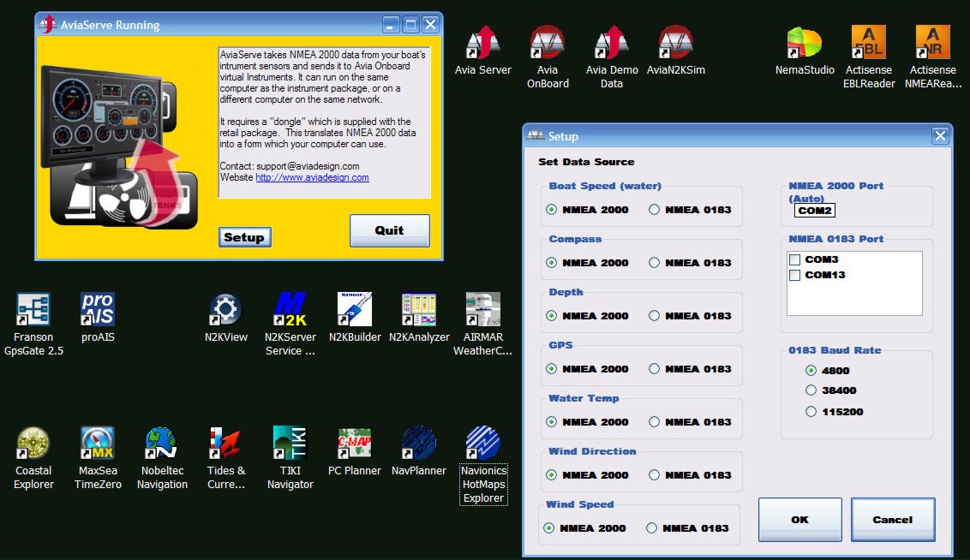The image size is (970, 560).
Task: Launch the Actisense EBLReader icon
Action: pyautogui.click(x=869, y=57)
